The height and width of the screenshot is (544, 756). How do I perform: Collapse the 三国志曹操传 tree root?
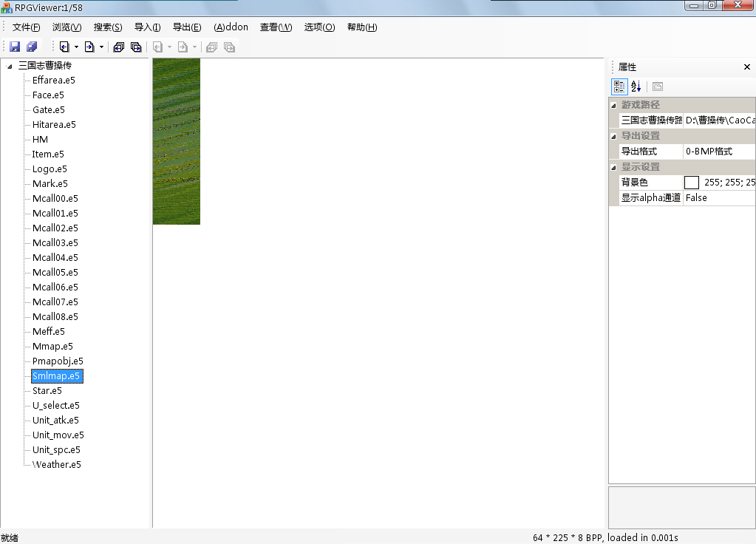(10, 66)
